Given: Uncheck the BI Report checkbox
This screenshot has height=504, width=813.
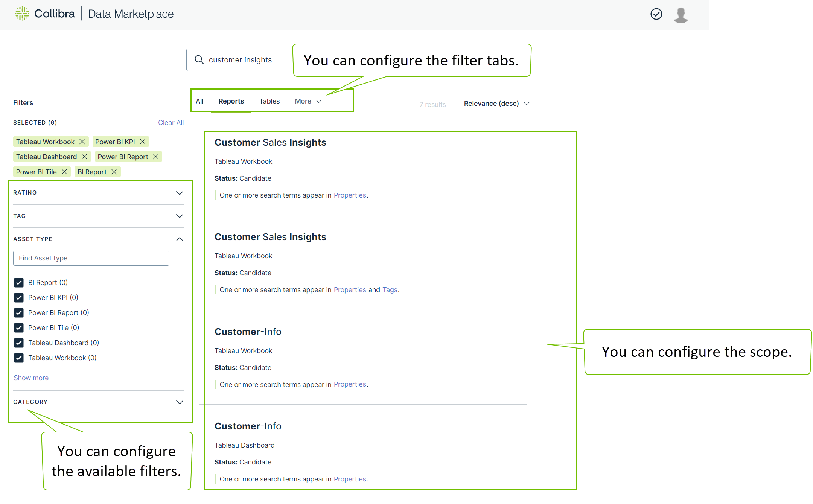Looking at the screenshot, I should tap(19, 283).
